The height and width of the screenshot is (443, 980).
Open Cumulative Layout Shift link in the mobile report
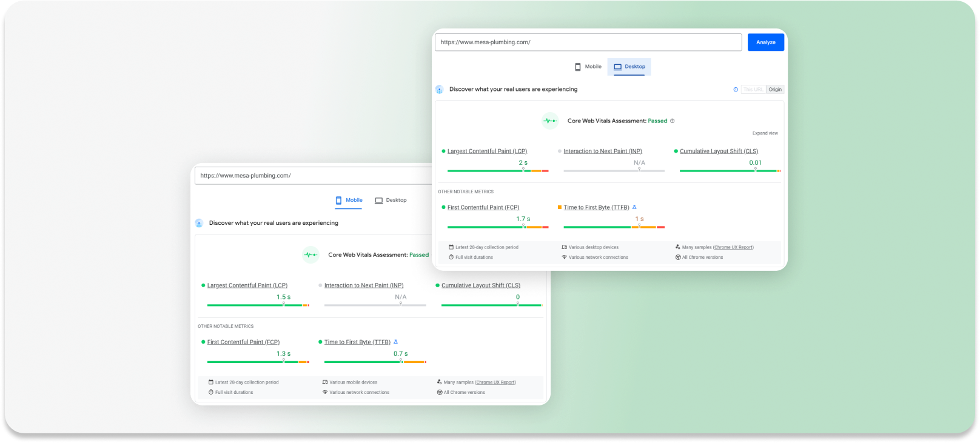point(480,285)
